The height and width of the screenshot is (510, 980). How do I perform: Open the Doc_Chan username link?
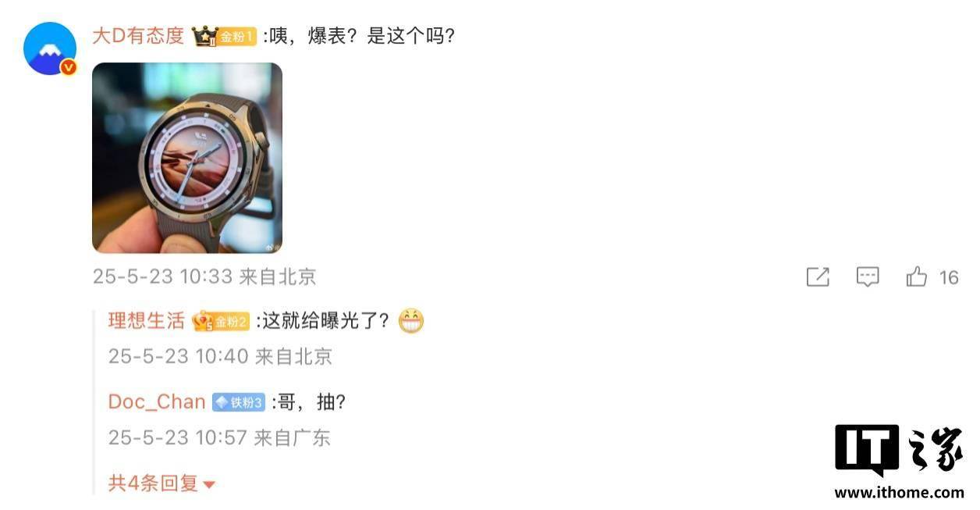[157, 402]
